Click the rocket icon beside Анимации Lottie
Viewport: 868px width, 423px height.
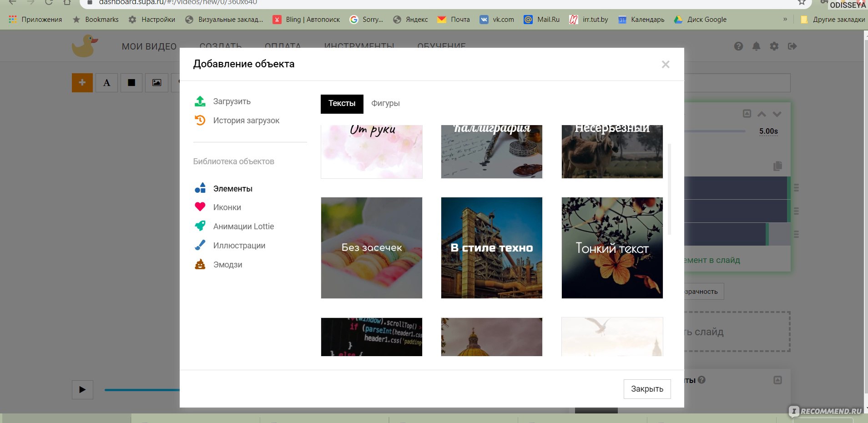(200, 226)
